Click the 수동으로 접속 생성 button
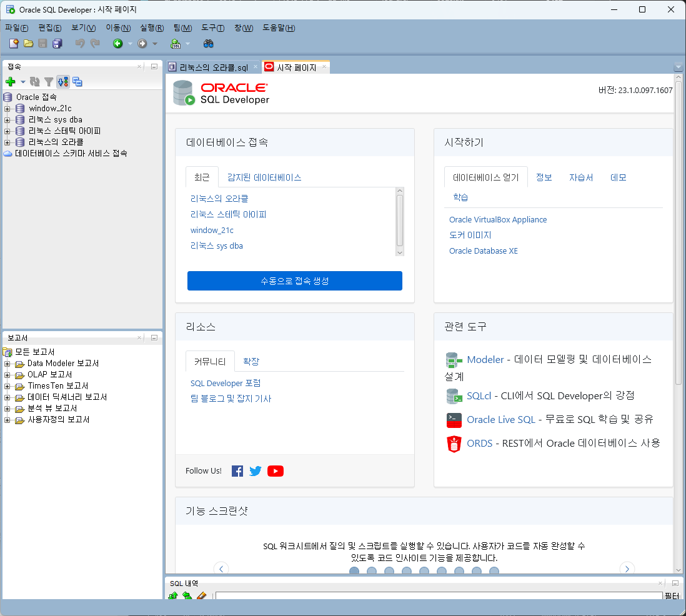 coord(294,281)
